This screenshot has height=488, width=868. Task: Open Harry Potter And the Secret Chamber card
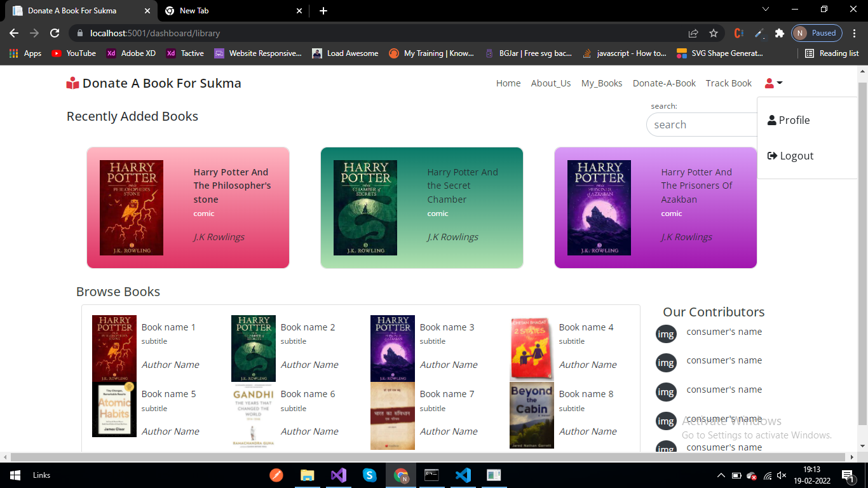pyautogui.click(x=422, y=208)
